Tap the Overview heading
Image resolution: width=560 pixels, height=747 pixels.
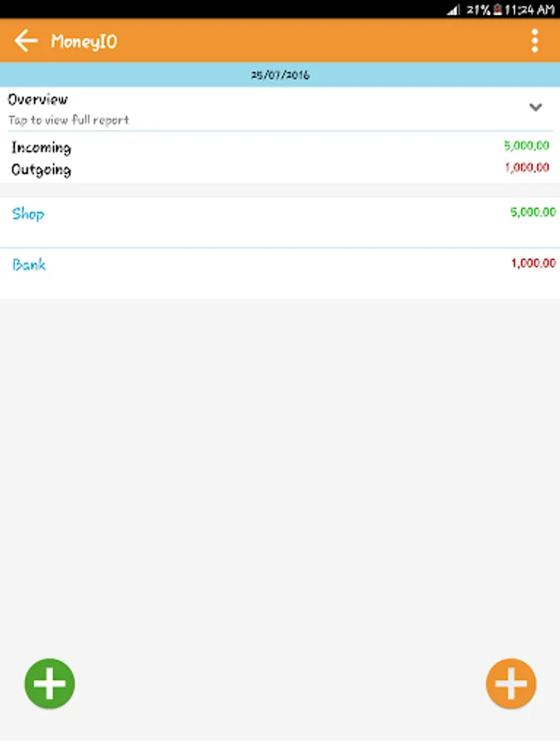pos(38,100)
